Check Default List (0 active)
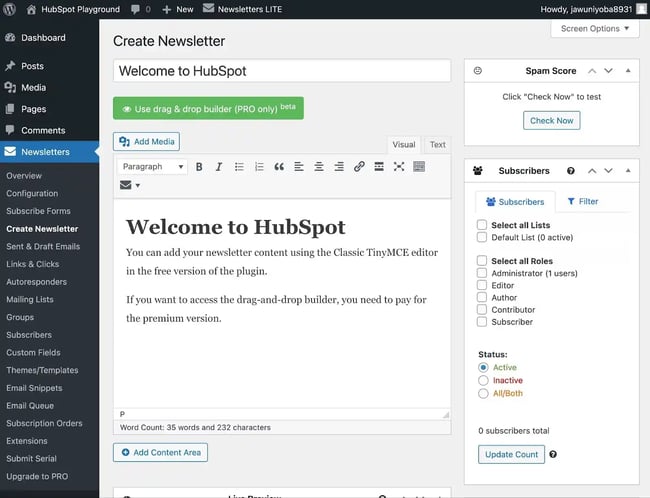 pyautogui.click(x=482, y=237)
